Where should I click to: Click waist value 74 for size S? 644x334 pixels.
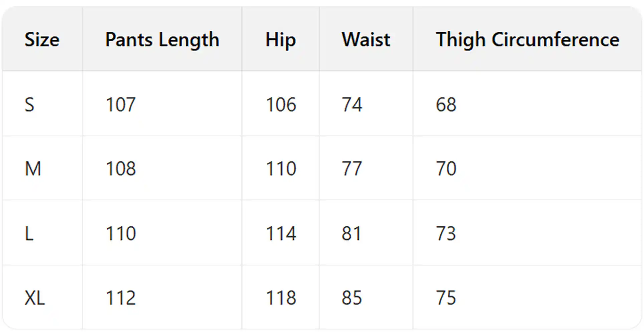[x=352, y=104]
